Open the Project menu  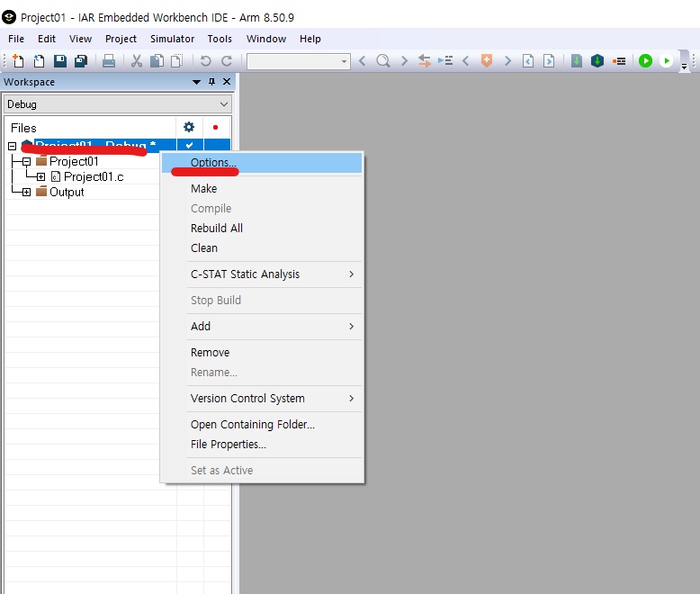tap(121, 39)
